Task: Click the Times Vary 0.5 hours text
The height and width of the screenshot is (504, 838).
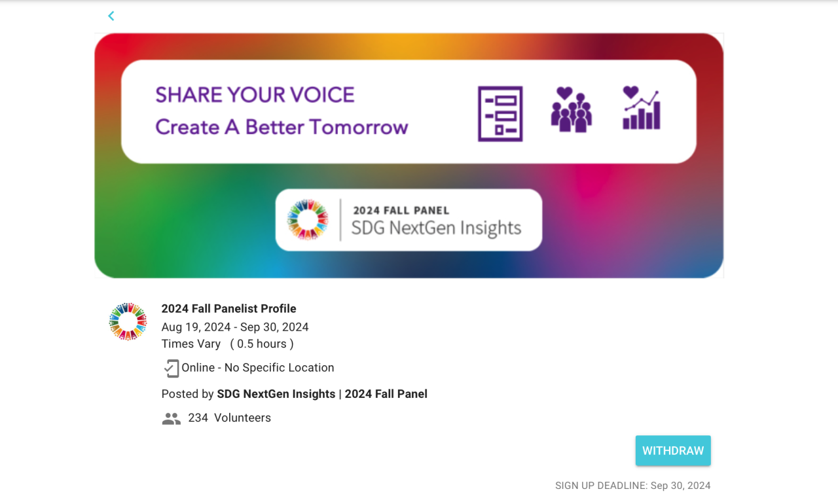Action: tap(227, 344)
